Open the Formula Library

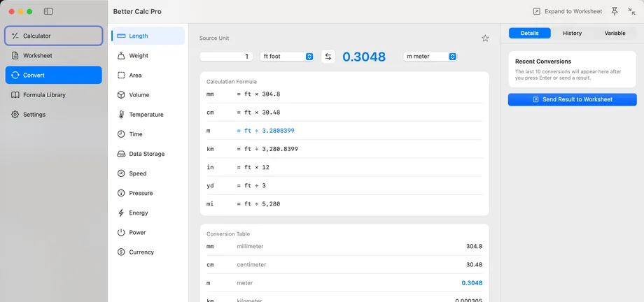(x=53, y=95)
